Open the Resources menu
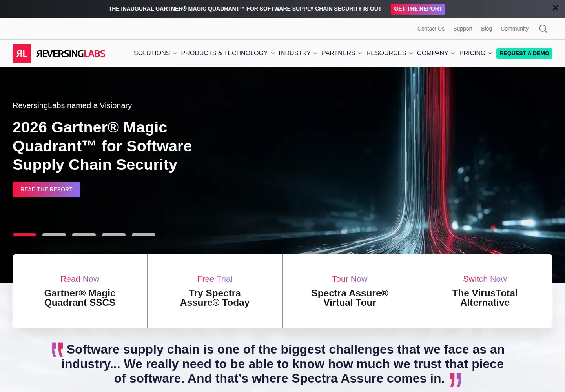 point(386,53)
